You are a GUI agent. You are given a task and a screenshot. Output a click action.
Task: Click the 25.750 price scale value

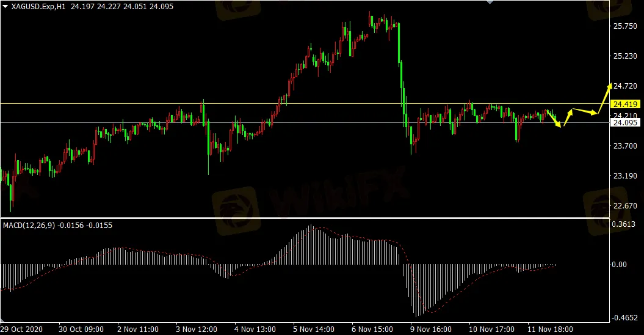625,26
